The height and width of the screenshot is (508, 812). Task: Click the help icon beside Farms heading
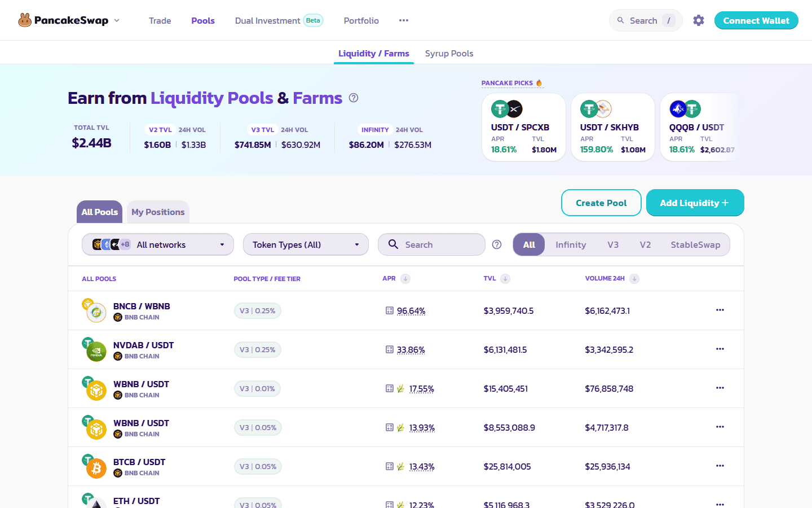click(x=354, y=98)
